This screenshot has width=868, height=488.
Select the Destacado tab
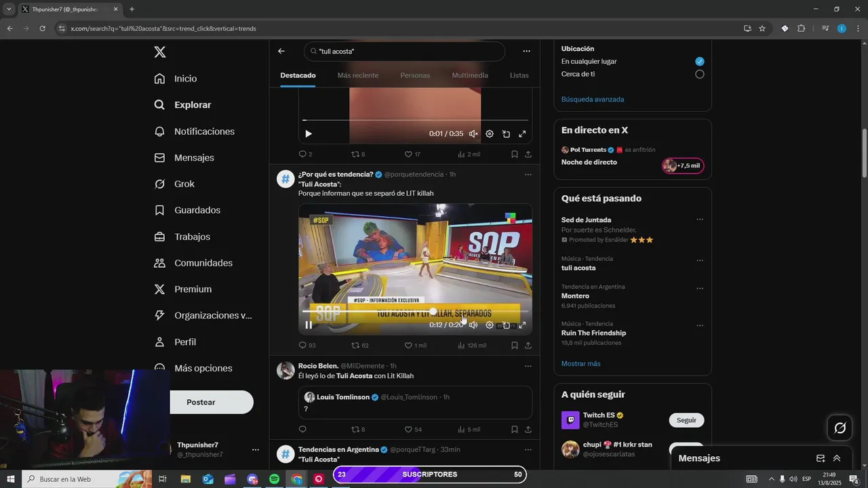pyautogui.click(x=298, y=75)
